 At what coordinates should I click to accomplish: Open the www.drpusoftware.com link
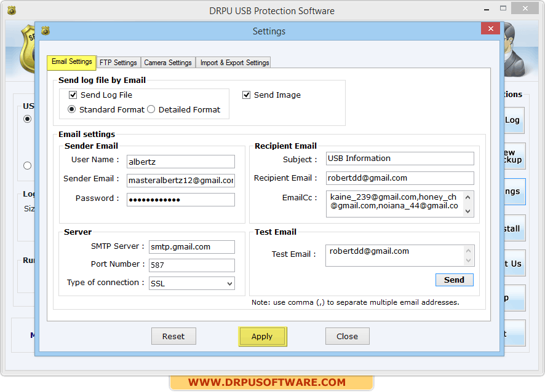pos(267,382)
